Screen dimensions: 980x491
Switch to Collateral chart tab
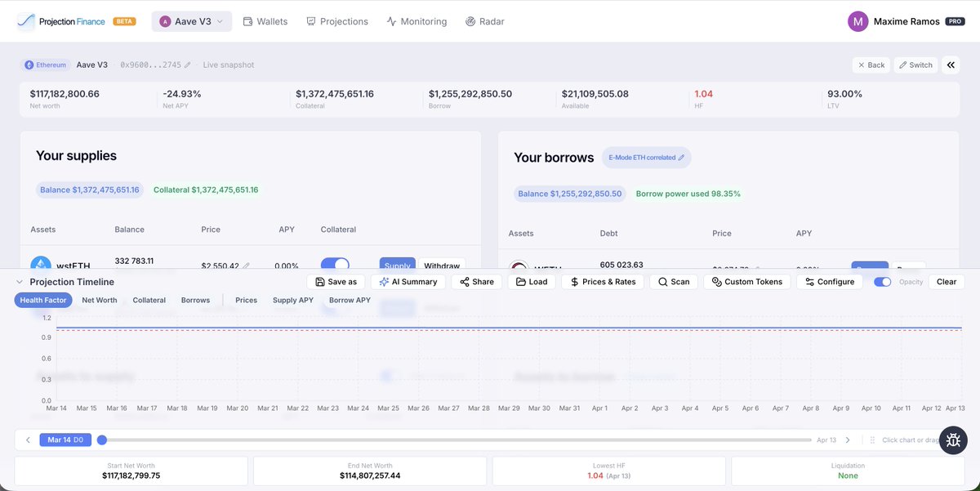(x=149, y=300)
